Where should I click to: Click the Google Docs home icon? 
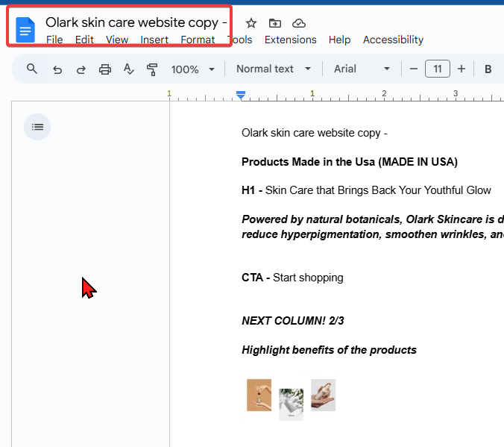25,30
